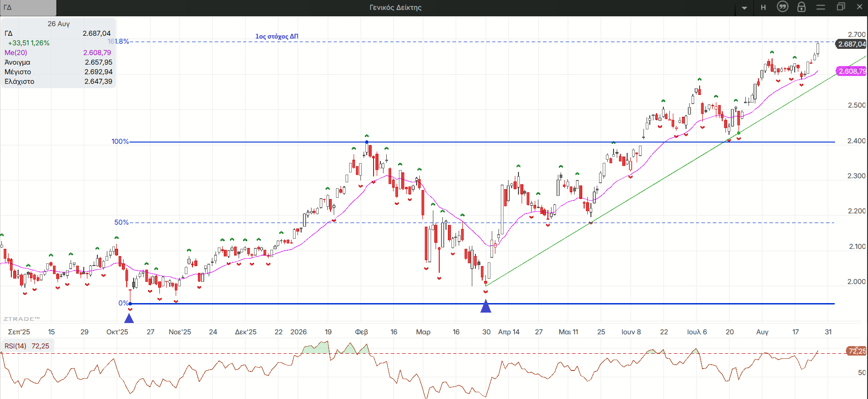
Task: Click the Φεβ date label on the time axis
Action: coord(361,332)
